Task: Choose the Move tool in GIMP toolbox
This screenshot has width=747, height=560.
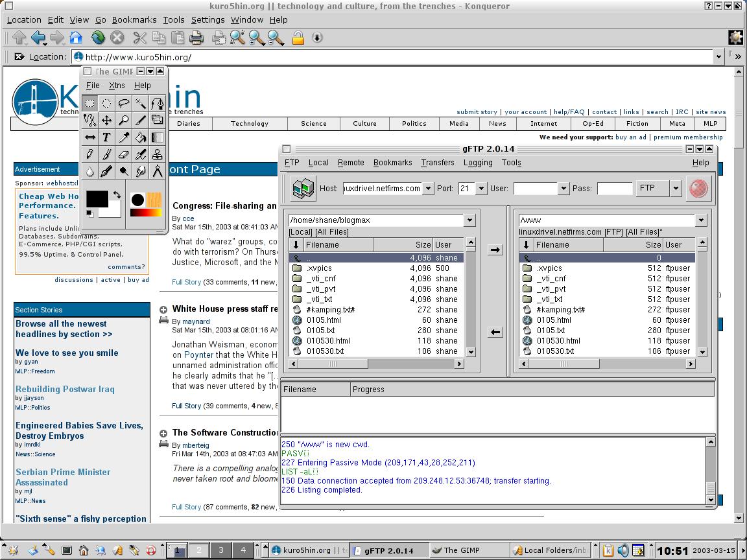Action: 107,120
